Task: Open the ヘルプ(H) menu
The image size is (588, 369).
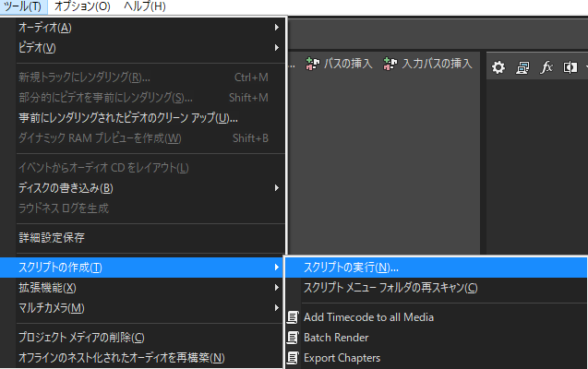Action: [x=145, y=6]
